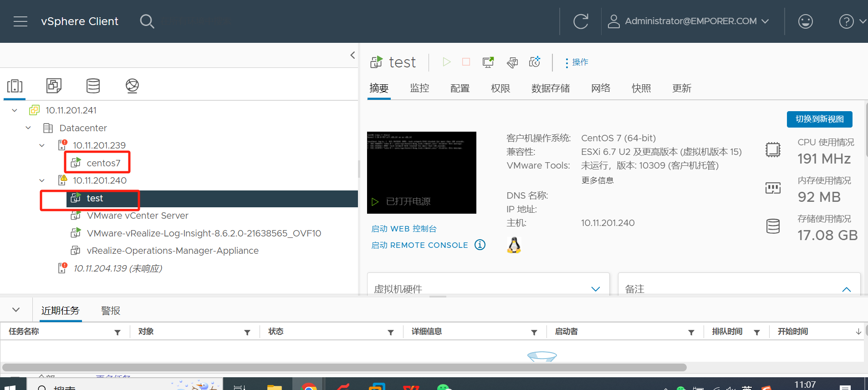Expand the 虚拟机硬件 panel
The height and width of the screenshot is (390, 868).
tap(595, 289)
